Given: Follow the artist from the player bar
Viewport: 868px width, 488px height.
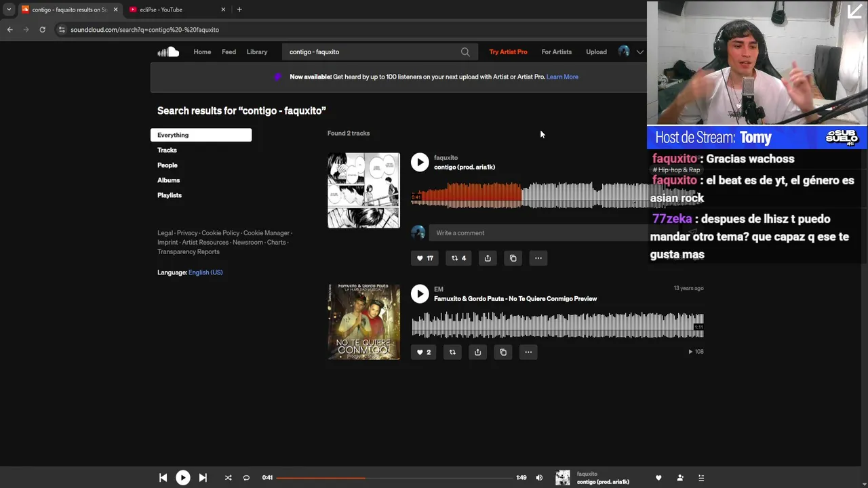Looking at the screenshot, I should 680,478.
